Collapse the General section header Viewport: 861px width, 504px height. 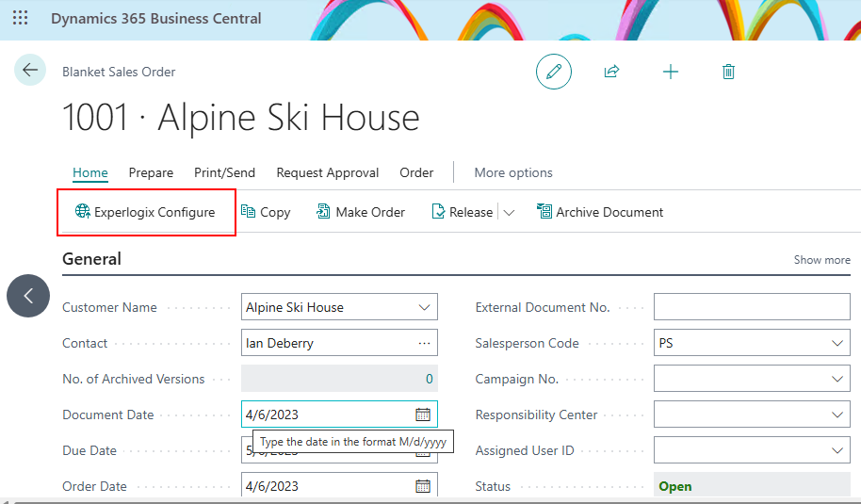(91, 258)
